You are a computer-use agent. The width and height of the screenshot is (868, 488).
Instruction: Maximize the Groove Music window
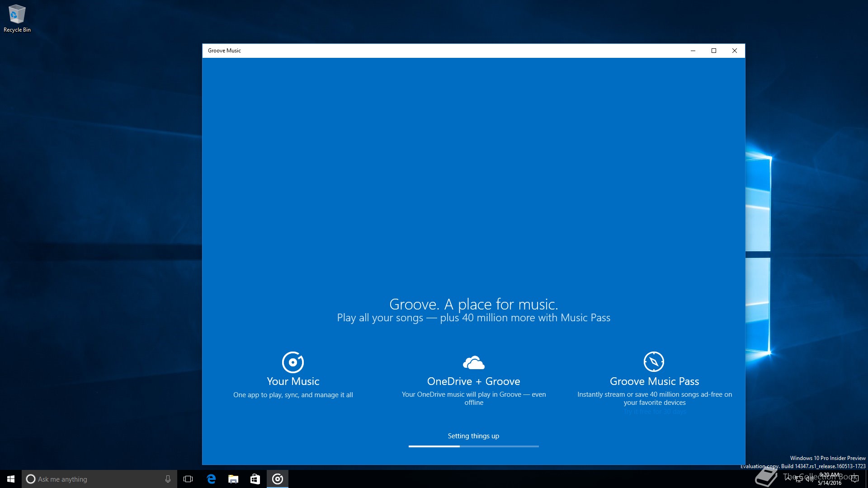[x=714, y=51]
